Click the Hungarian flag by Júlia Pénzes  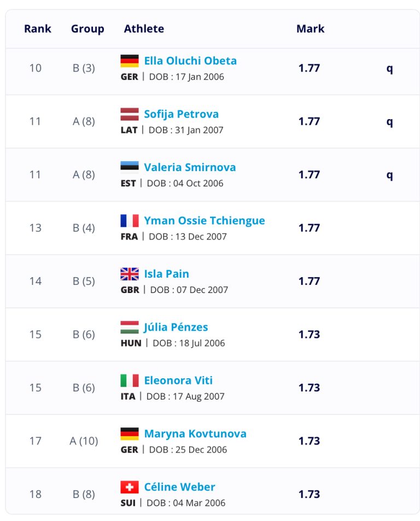coord(129,327)
